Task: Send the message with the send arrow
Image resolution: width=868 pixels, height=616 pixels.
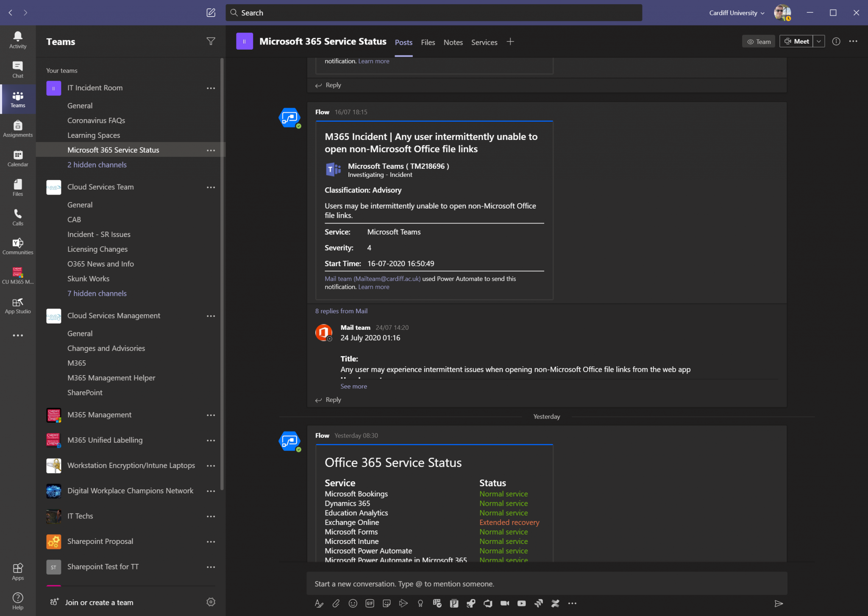Action: pos(779,603)
